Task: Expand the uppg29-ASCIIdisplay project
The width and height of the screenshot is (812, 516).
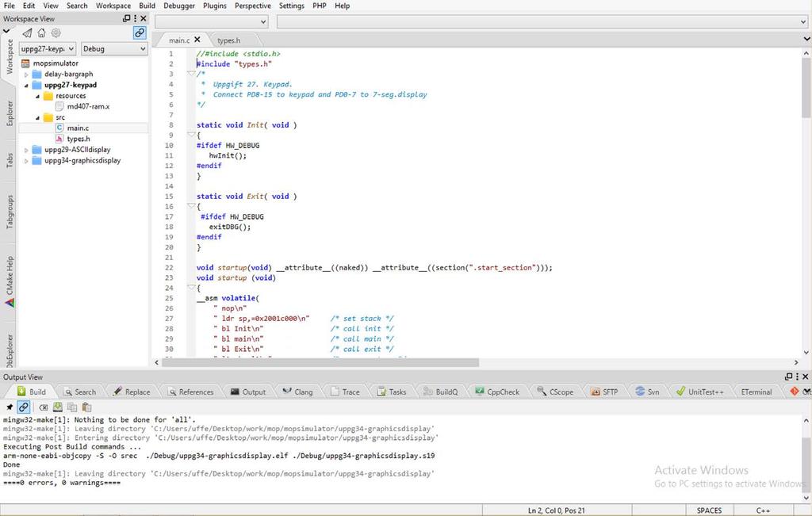Action: [x=26, y=150]
